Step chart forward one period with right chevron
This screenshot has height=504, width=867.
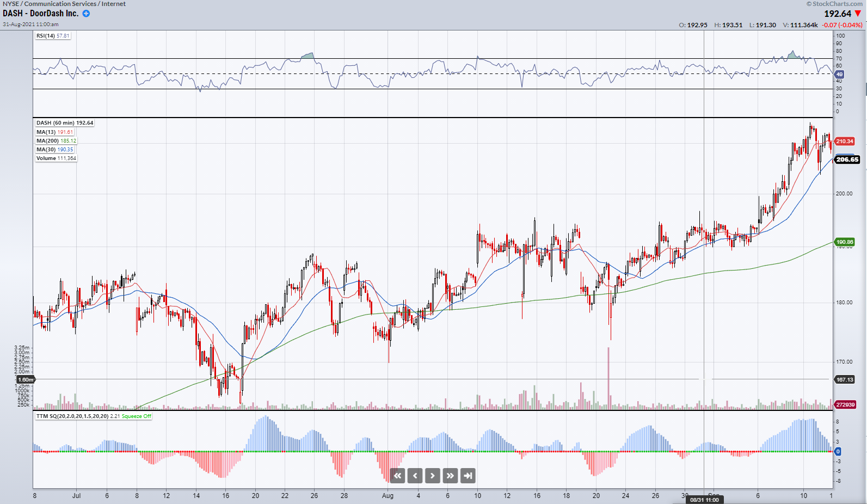coord(433,476)
